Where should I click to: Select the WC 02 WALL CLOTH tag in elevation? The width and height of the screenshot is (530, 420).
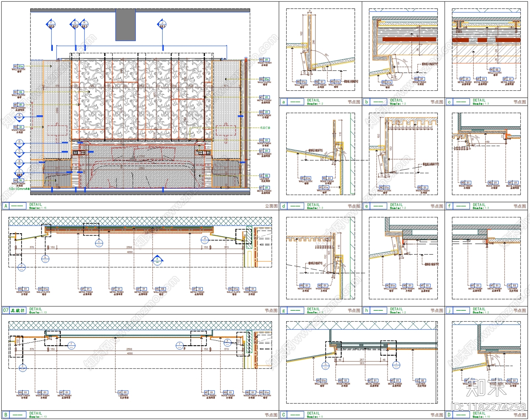pos(19,94)
